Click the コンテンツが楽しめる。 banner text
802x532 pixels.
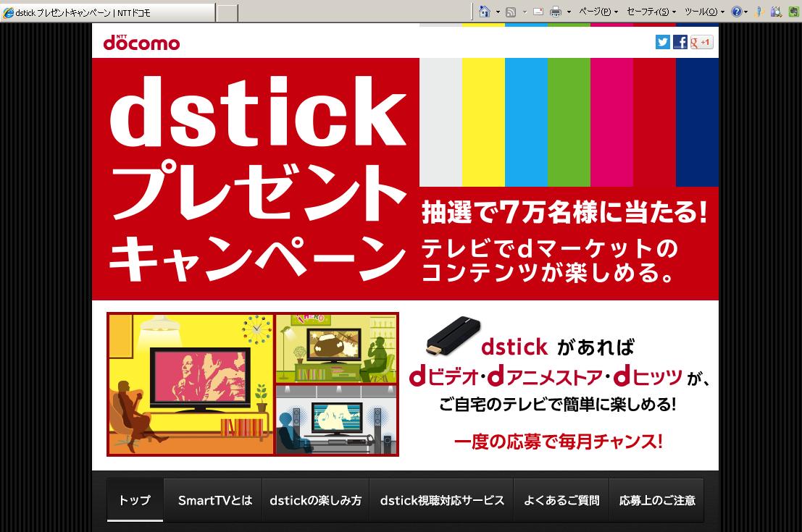coord(547,272)
